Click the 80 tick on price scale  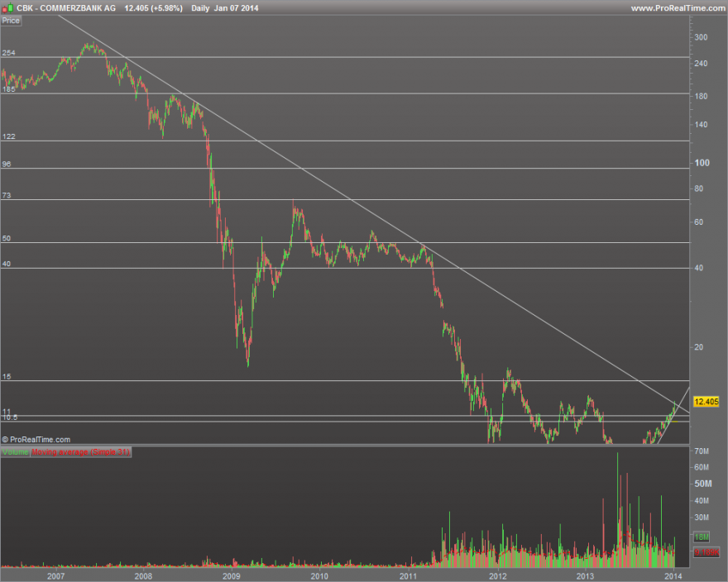[x=699, y=188]
